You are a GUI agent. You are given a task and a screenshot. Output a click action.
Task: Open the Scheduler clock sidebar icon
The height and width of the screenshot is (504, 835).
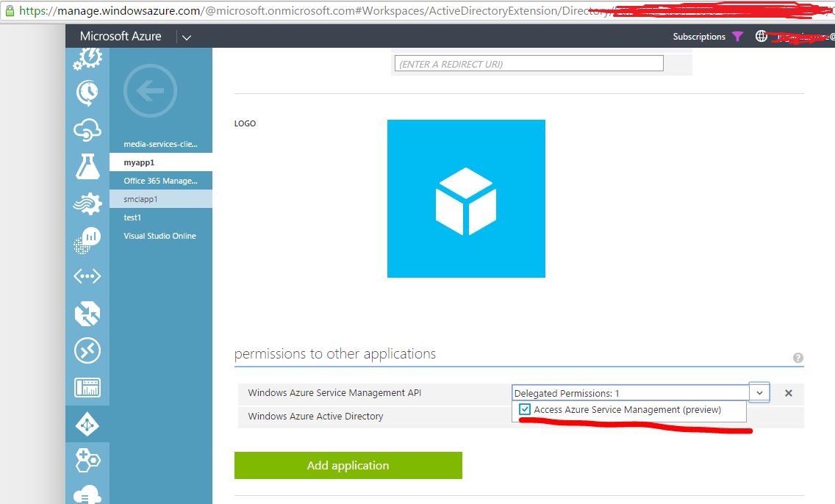(87, 93)
